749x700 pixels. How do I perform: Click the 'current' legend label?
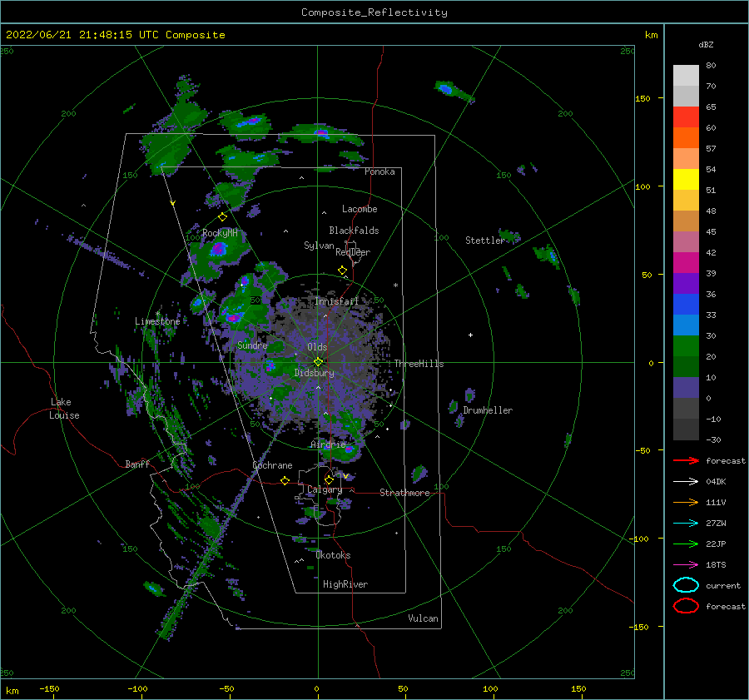coord(723,586)
